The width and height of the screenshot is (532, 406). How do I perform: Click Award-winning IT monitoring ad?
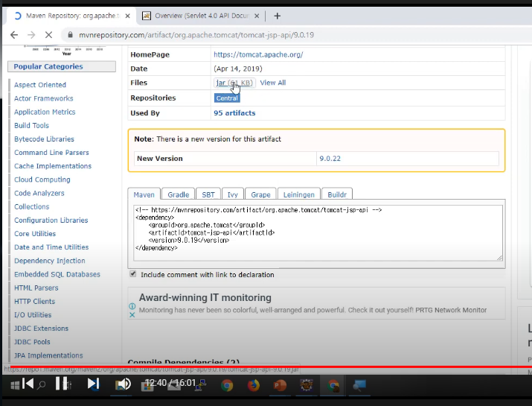(x=205, y=298)
